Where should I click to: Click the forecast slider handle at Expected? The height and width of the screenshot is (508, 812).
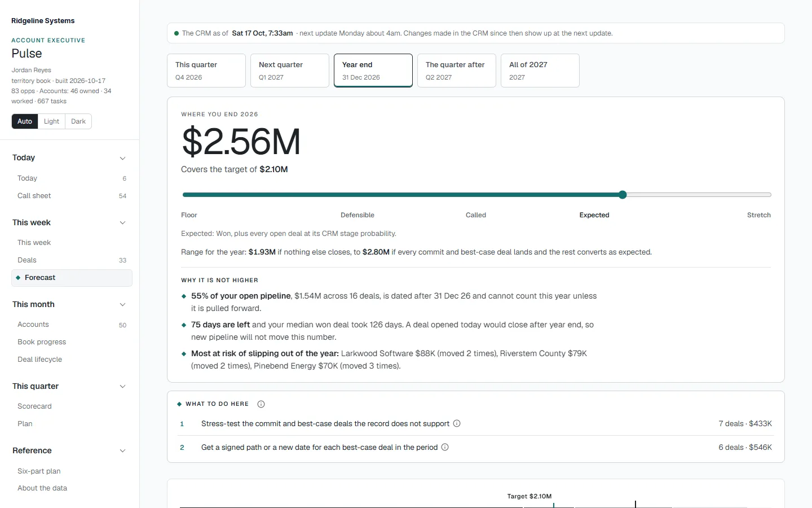point(623,195)
